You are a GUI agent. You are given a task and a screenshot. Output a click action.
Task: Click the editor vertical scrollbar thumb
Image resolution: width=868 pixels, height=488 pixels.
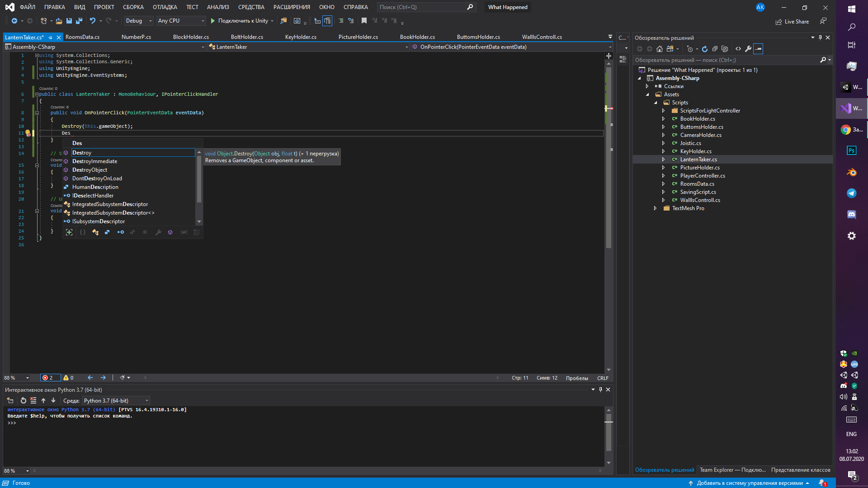[x=609, y=158]
